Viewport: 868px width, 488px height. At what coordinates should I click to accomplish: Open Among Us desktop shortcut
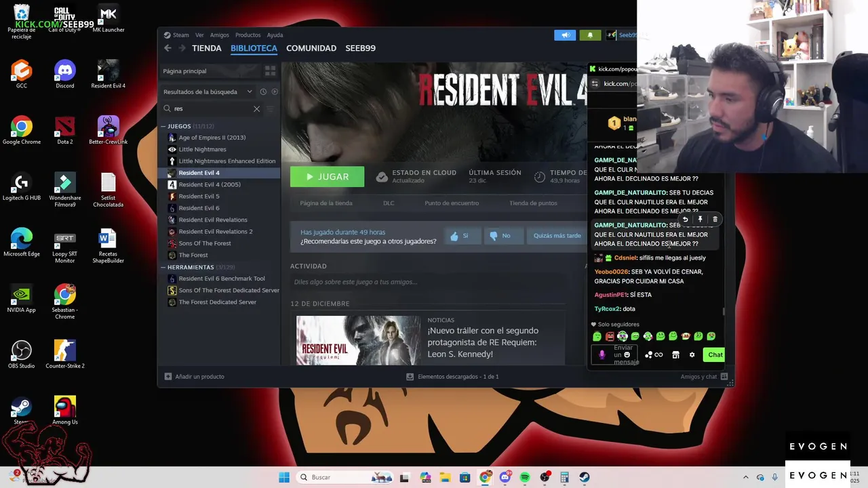coord(65,411)
